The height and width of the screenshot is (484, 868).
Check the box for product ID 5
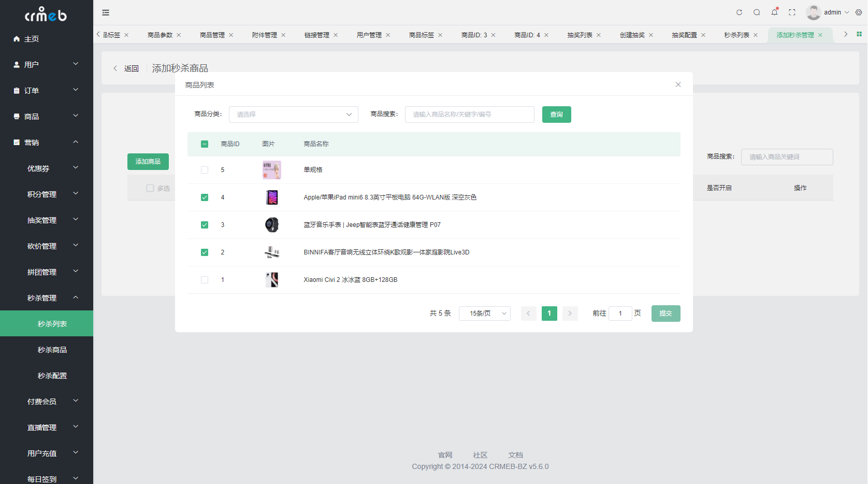tap(205, 170)
